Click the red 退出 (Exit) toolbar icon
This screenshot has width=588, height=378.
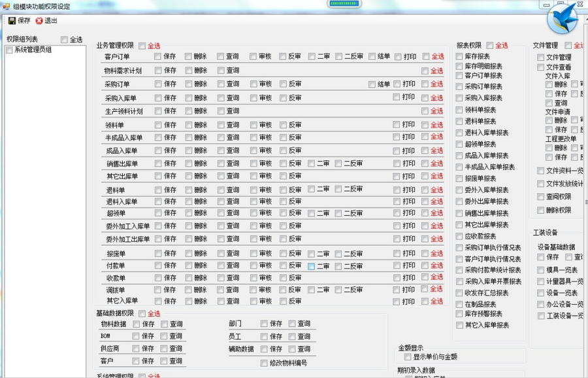click(41, 20)
